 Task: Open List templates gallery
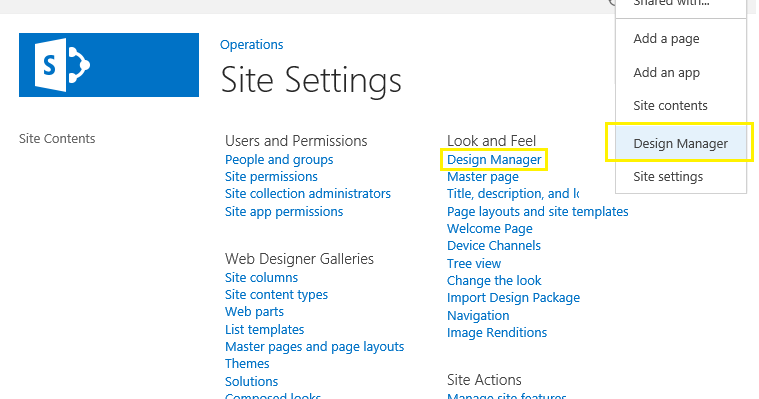click(264, 330)
